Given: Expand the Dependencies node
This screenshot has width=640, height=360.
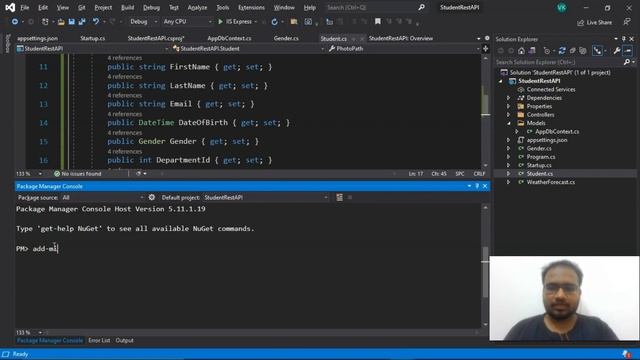Looking at the screenshot, I should [509, 98].
